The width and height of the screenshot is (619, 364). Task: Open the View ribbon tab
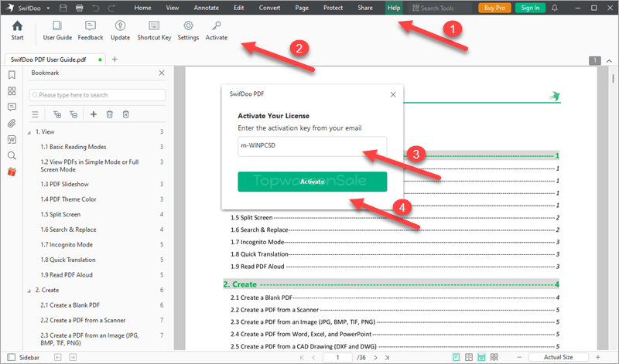tap(172, 8)
